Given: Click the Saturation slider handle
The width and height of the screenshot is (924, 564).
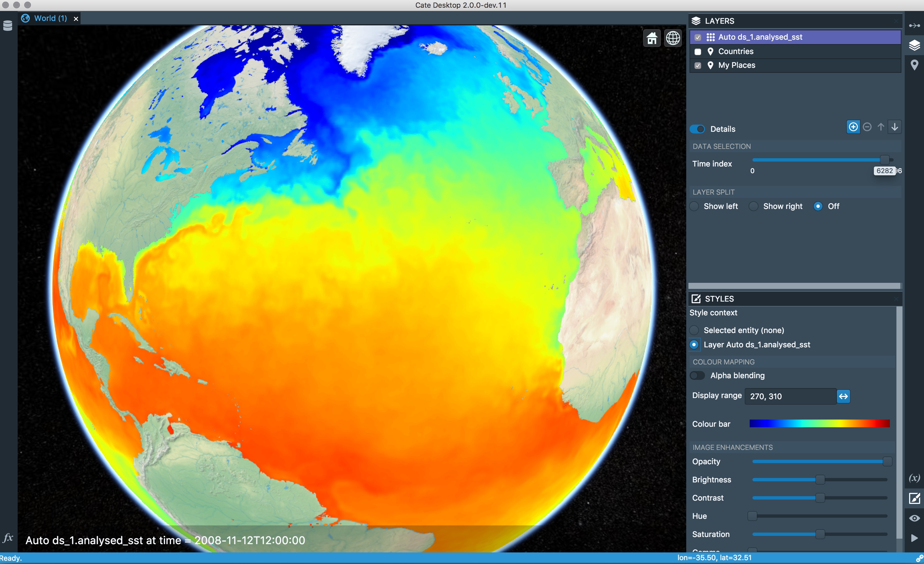Looking at the screenshot, I should [820, 534].
